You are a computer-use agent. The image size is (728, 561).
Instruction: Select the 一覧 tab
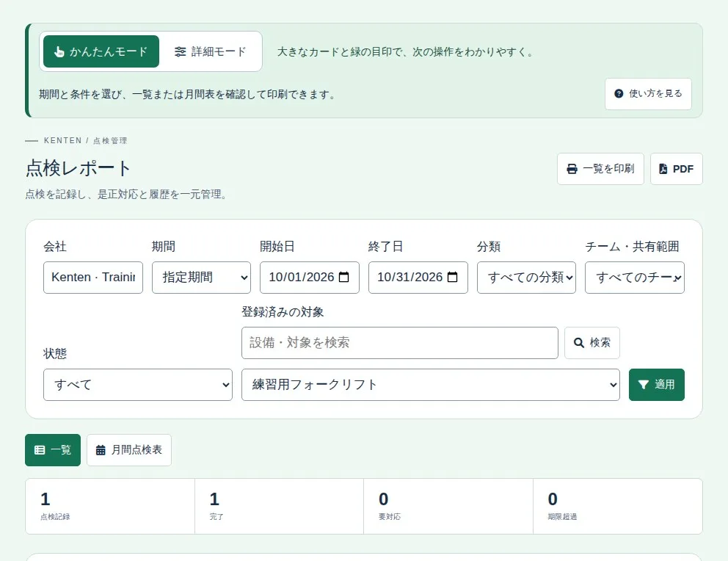click(53, 450)
